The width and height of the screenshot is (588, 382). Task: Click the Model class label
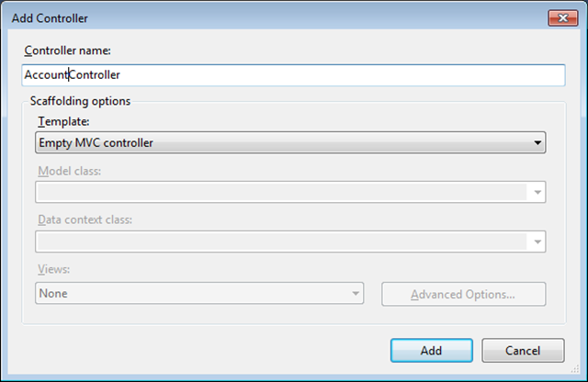pyautogui.click(x=70, y=171)
